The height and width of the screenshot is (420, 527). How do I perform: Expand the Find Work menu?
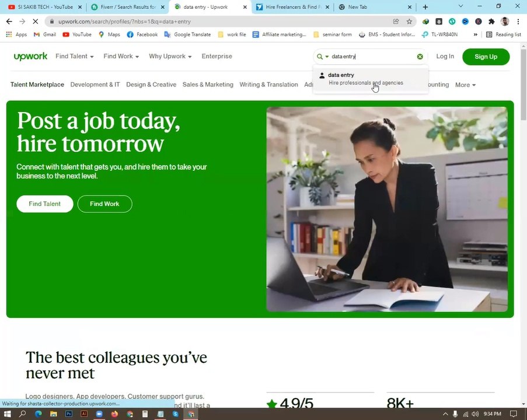click(121, 57)
